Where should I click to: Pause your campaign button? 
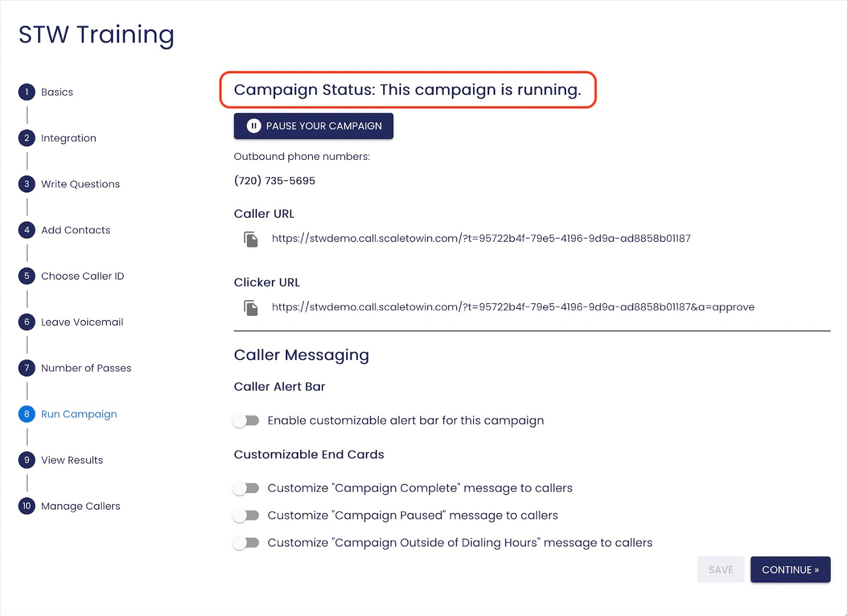click(313, 126)
